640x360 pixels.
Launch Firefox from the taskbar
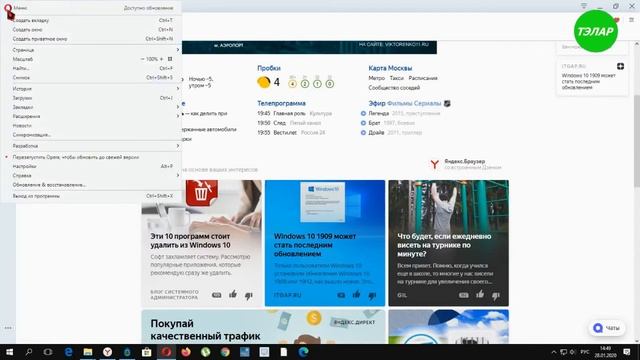click(x=186, y=352)
